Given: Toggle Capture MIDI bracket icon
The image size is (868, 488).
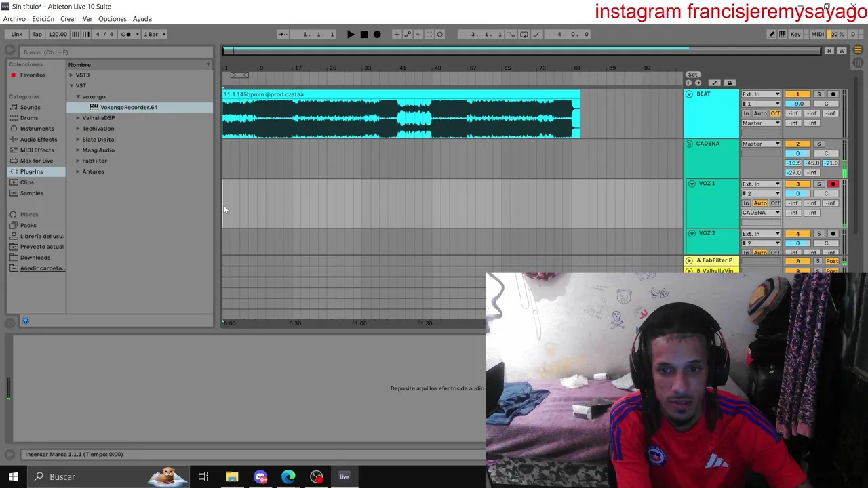Looking at the screenshot, I should tap(429, 34).
